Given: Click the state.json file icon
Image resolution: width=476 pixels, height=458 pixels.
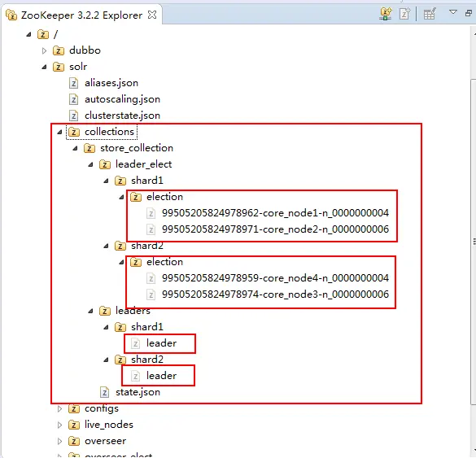Looking at the screenshot, I should [x=104, y=392].
